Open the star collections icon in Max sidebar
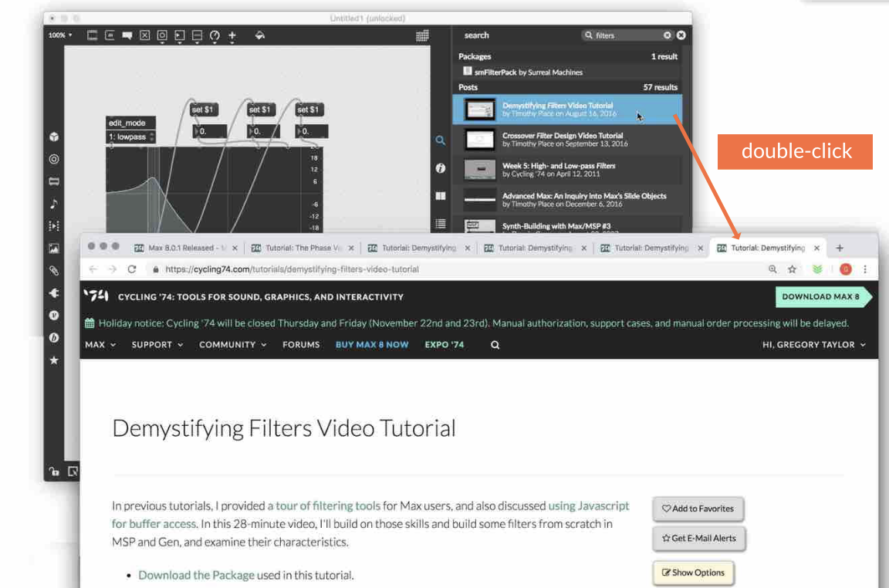 coord(54,360)
